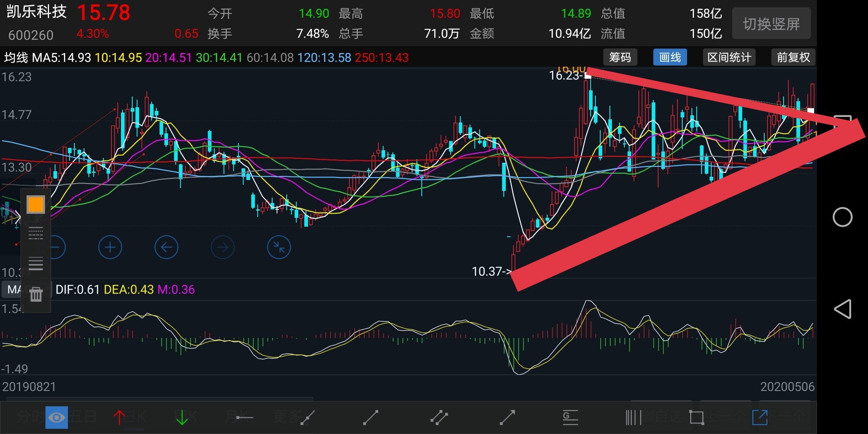This screenshot has height=434, width=868.
Task: Tap the DIF:0.61 indicator value
Action: (x=78, y=289)
